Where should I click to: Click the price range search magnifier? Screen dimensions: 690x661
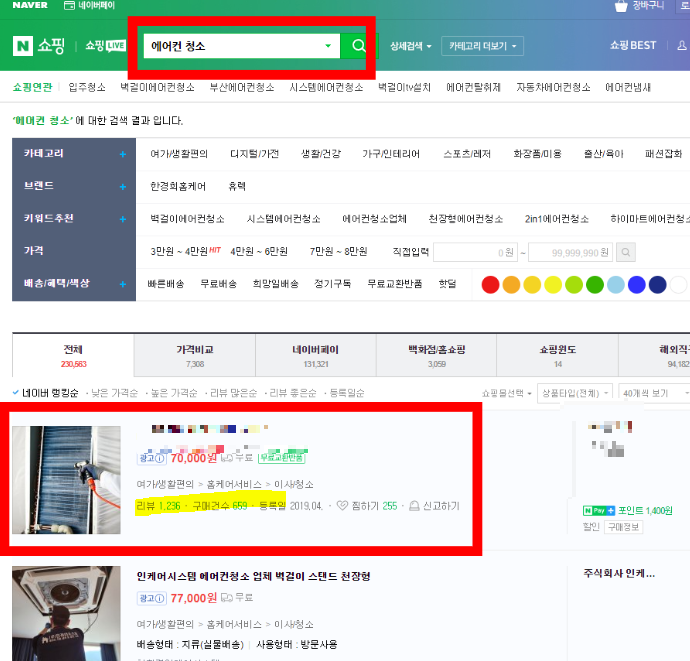pos(626,253)
